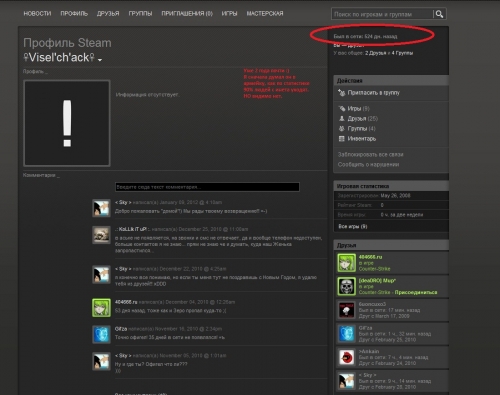Click 6uomcuxo3 avatar in friends list
This screenshot has height=395, width=500.
[x=346, y=310]
